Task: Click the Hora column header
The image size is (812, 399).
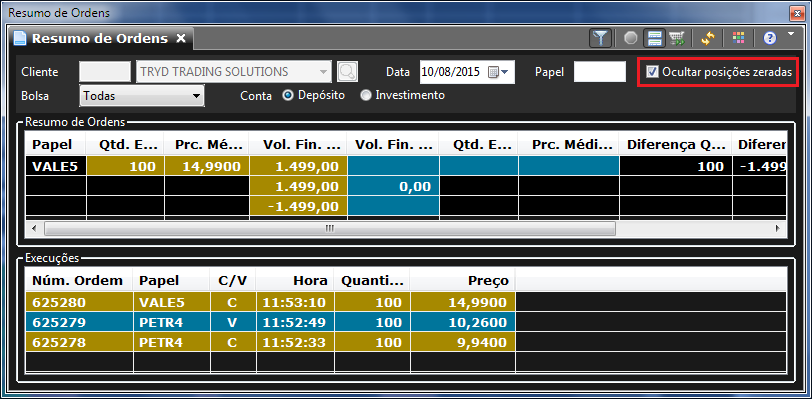Action: coord(295,280)
